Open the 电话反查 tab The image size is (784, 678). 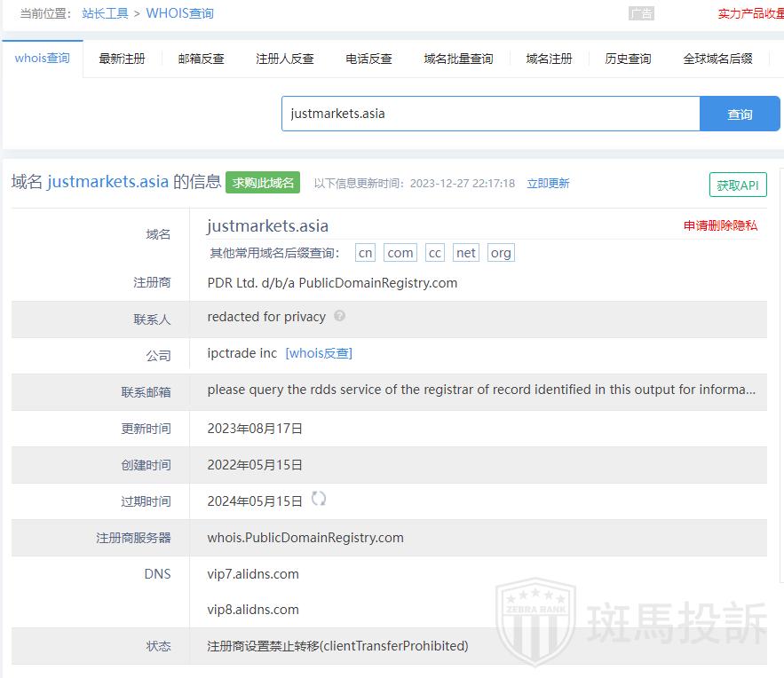click(x=368, y=59)
